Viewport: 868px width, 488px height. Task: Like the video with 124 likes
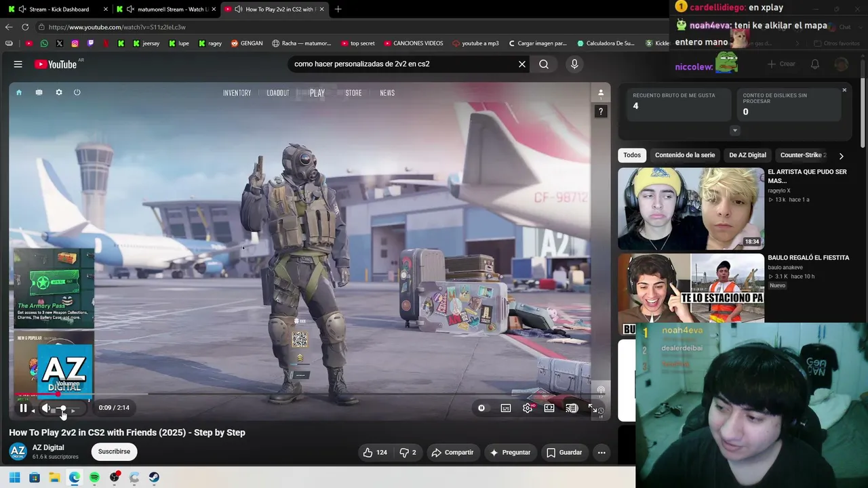click(375, 453)
